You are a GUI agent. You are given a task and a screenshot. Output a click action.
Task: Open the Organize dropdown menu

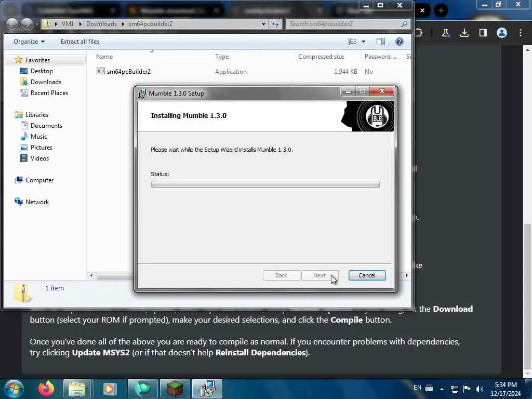point(29,42)
